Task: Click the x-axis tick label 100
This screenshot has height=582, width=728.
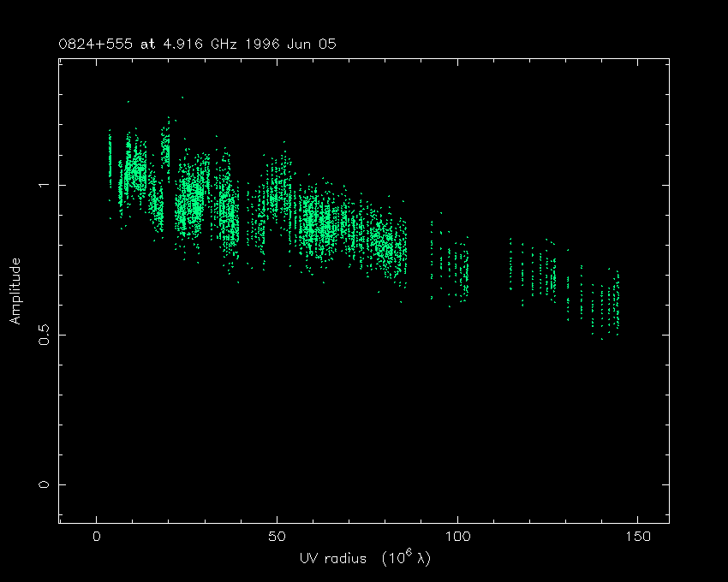Action: point(457,537)
